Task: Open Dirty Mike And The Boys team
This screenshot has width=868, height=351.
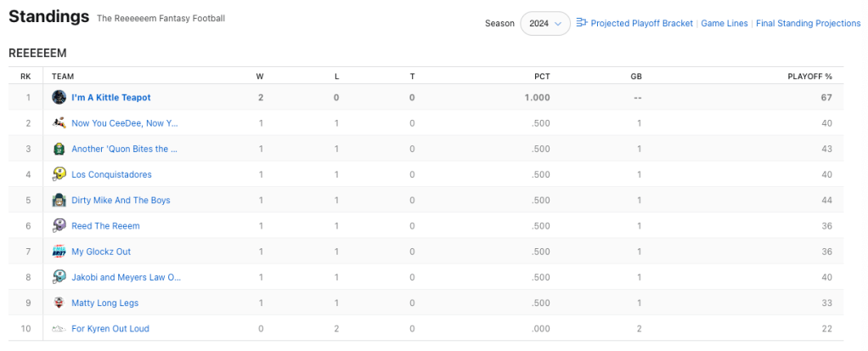Action: 121,201
